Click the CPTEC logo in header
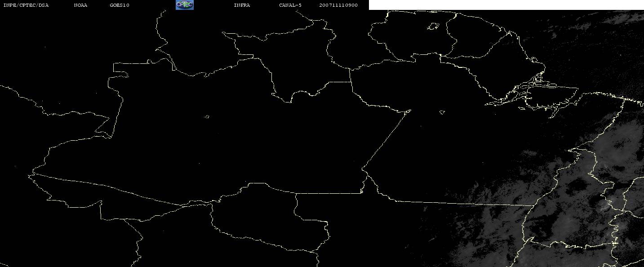 (184, 5)
